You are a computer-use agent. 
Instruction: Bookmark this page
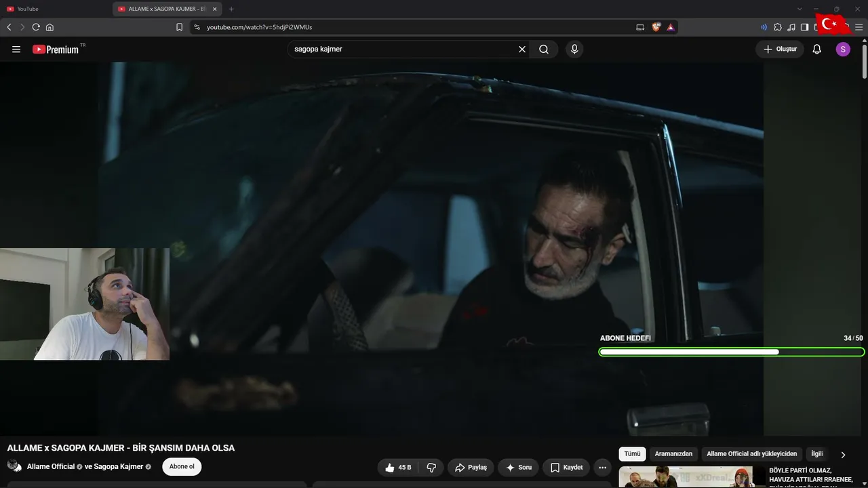(x=179, y=27)
